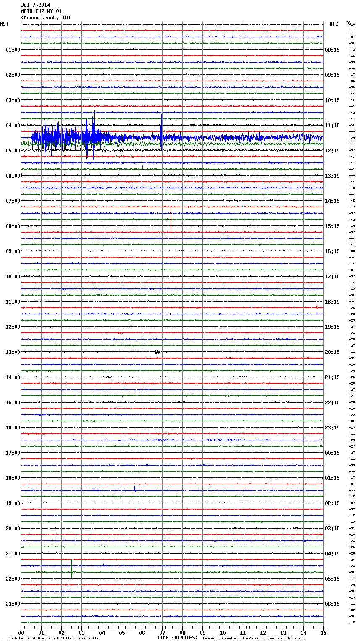Click minute tick 15 on the time axis
The image size is (357, 644).
point(323,633)
